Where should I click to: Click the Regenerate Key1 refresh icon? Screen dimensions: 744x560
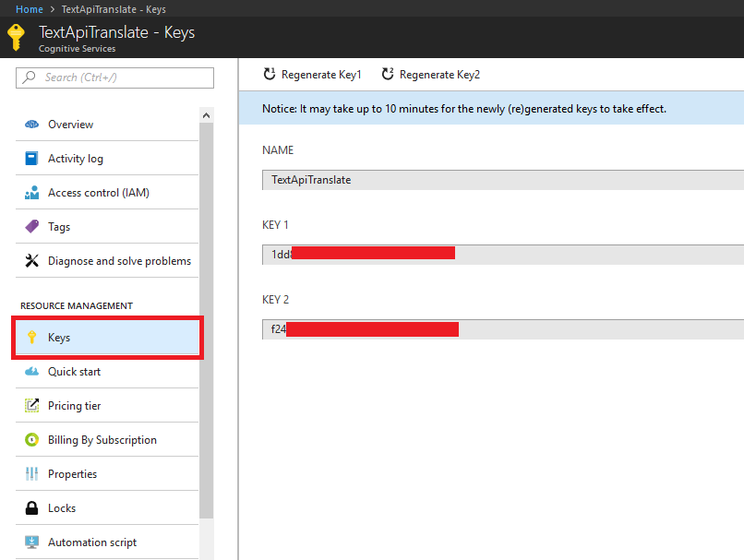click(x=270, y=74)
